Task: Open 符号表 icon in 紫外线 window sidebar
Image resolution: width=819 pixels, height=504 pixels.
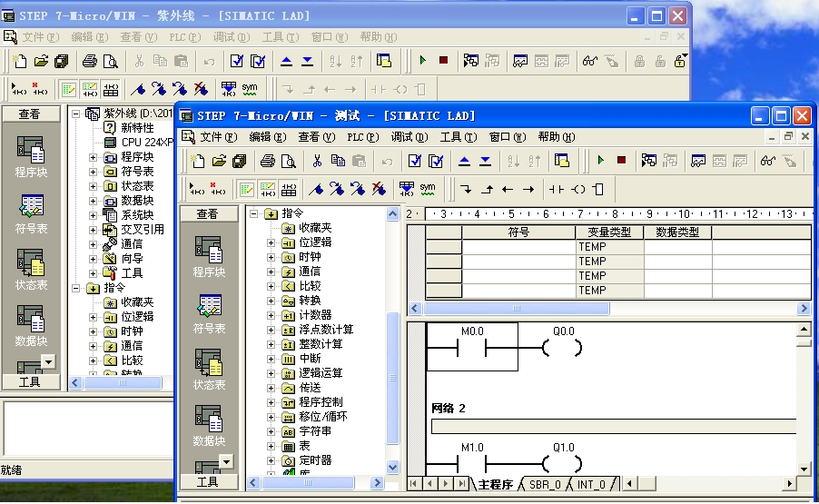Action: [31, 213]
